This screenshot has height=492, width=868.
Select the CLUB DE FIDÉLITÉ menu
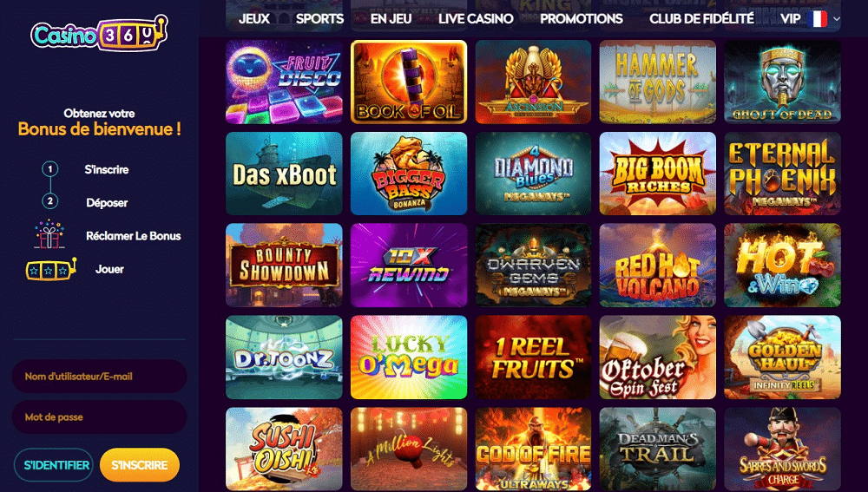pyautogui.click(x=701, y=19)
